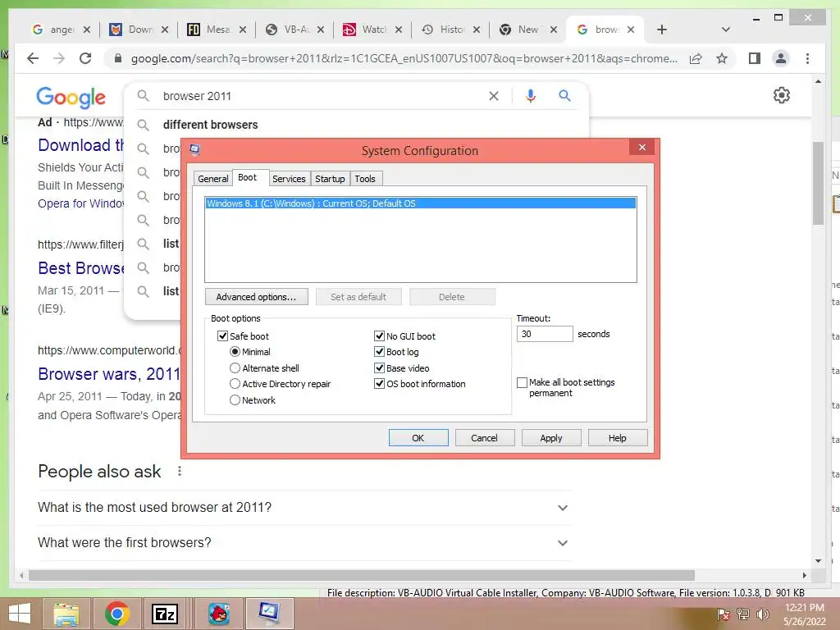Clear Google search box with X icon
This screenshot has width=840, height=630.
coord(493,96)
